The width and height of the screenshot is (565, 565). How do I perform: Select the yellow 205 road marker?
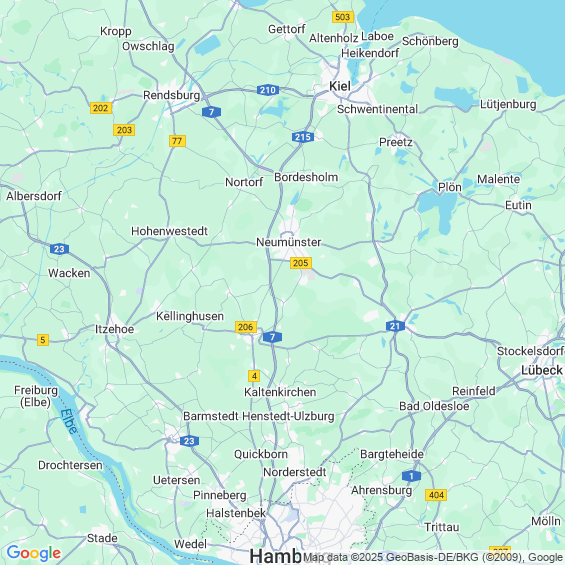pos(301,263)
